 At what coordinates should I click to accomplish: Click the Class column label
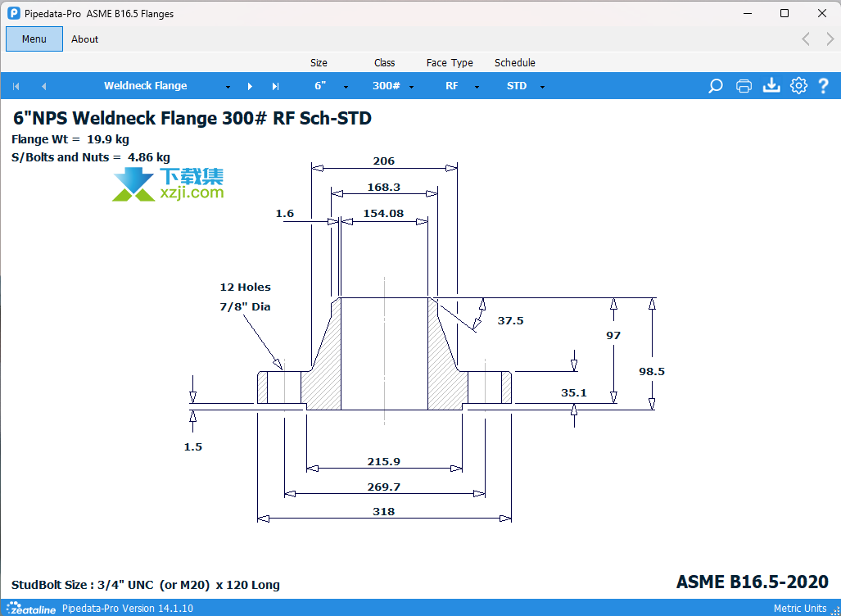point(385,63)
